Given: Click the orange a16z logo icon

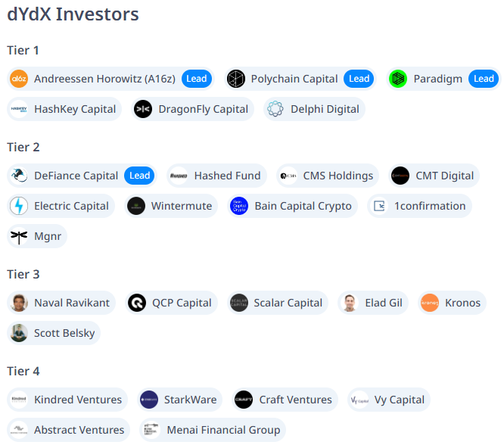Looking at the screenshot, I should 19,79.
